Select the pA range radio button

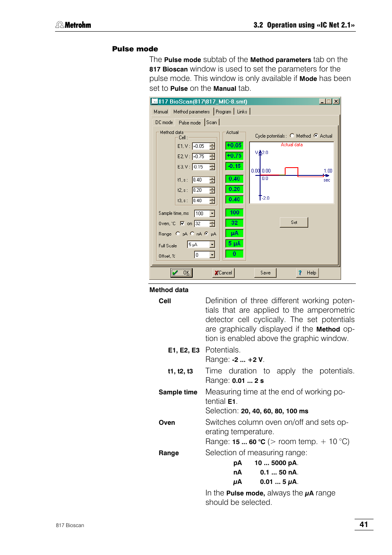coord(178,234)
